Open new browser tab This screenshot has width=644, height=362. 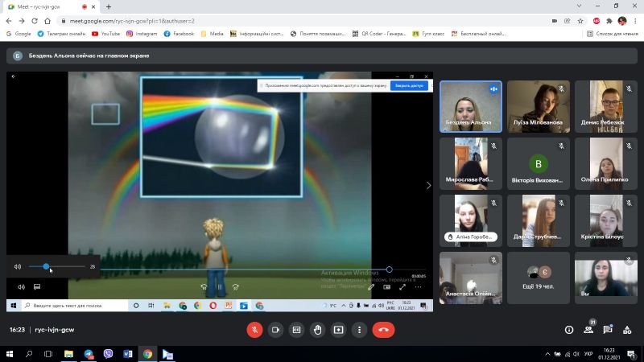point(109,6)
